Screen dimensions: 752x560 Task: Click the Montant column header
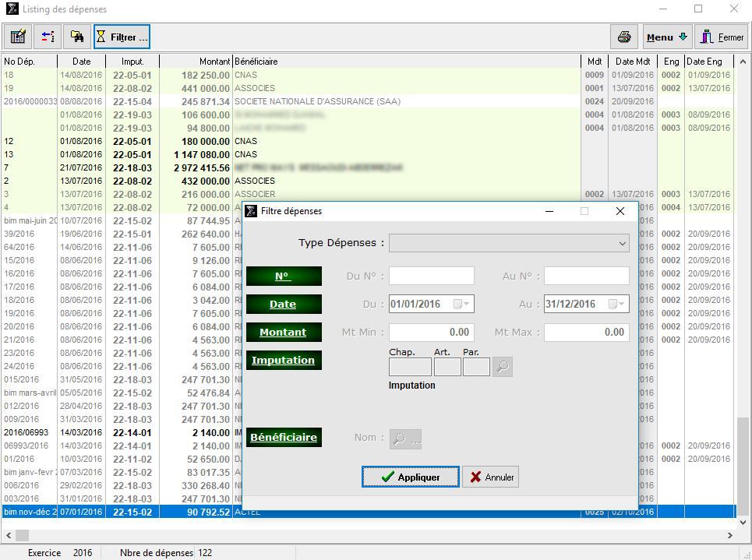click(196, 62)
